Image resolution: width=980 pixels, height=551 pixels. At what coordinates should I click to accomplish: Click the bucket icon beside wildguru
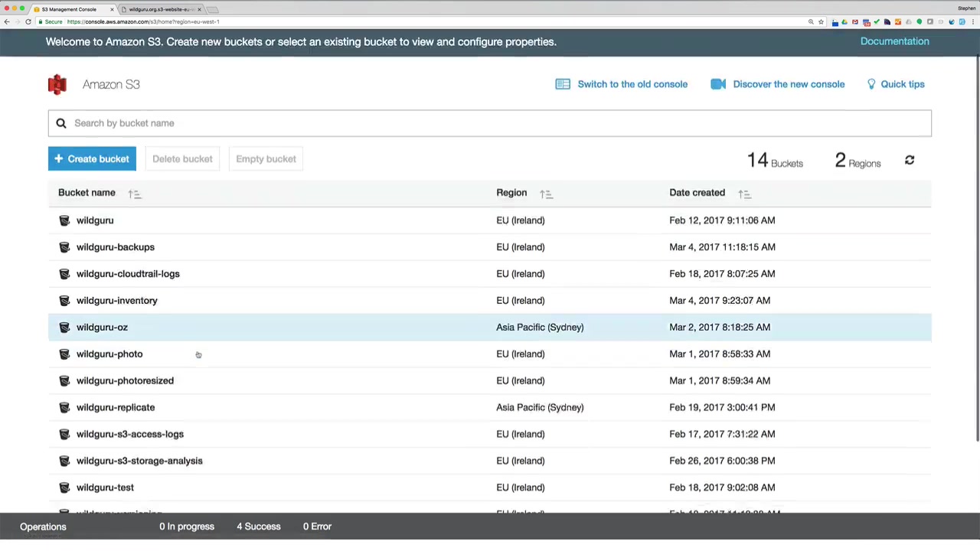(x=64, y=220)
